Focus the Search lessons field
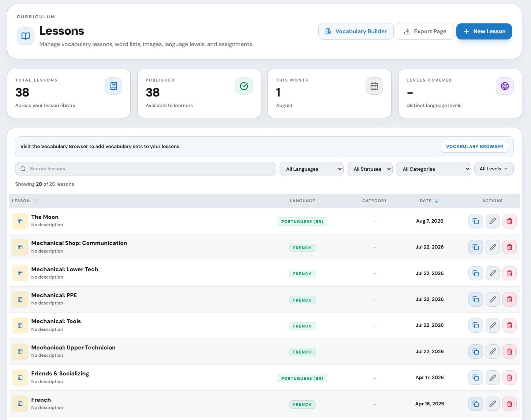The width and height of the screenshot is (531, 420). tap(146, 169)
